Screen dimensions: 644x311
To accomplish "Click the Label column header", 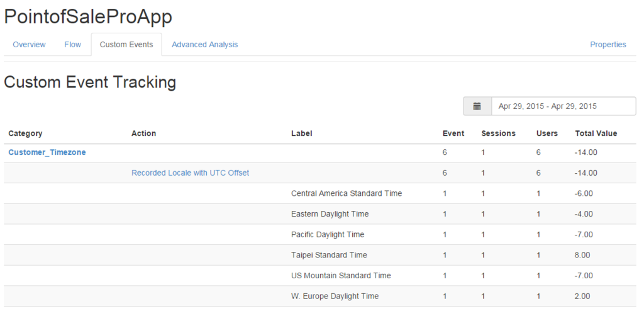I will point(301,133).
